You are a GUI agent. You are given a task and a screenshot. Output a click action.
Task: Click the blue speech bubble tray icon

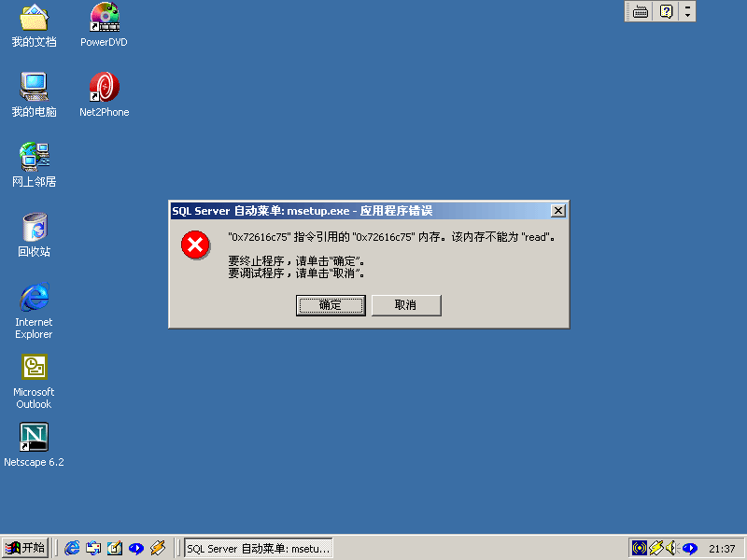pyautogui.click(x=689, y=549)
